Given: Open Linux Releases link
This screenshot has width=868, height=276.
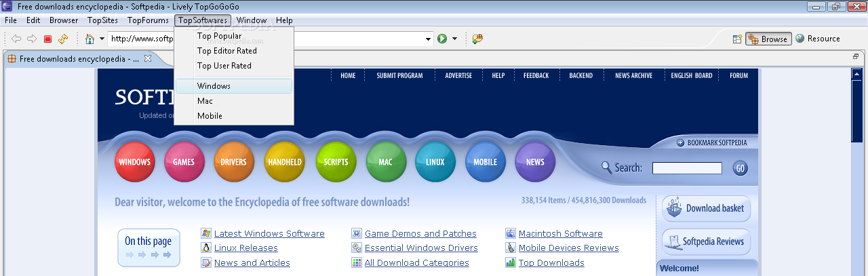Looking at the screenshot, I should click(x=246, y=248).
